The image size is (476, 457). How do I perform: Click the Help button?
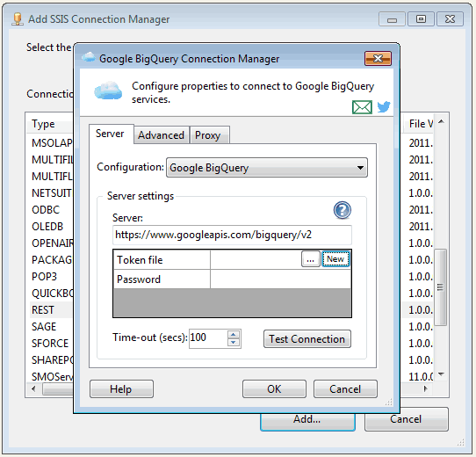tap(121, 389)
